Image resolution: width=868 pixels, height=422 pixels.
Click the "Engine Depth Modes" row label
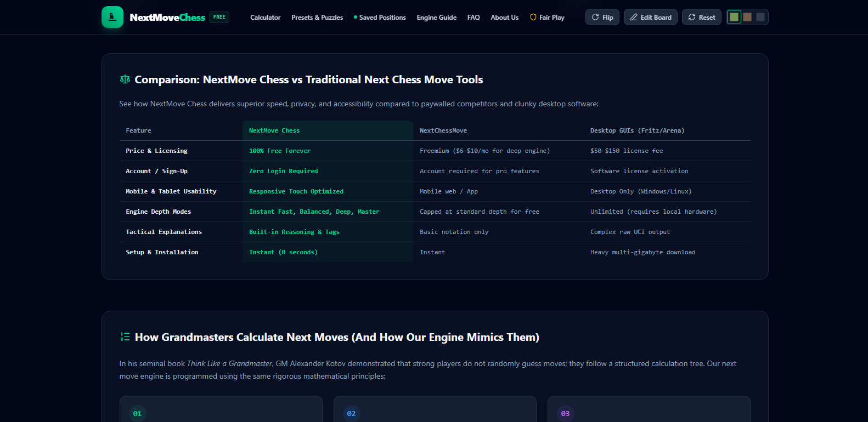pyautogui.click(x=159, y=212)
